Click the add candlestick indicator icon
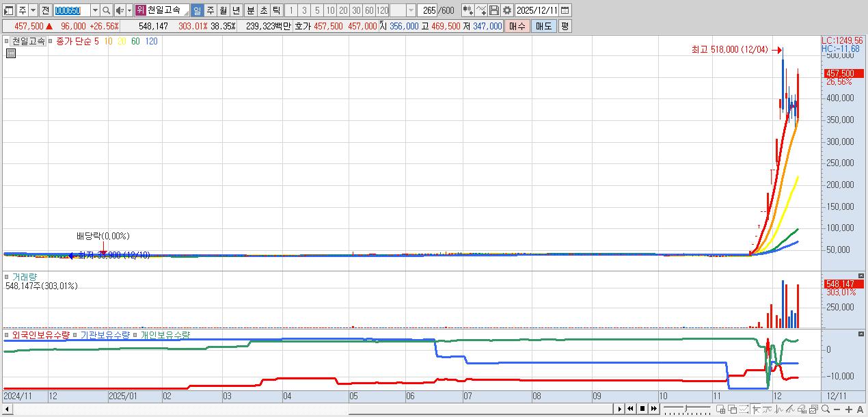This screenshot has width=868, height=417. click(467, 10)
